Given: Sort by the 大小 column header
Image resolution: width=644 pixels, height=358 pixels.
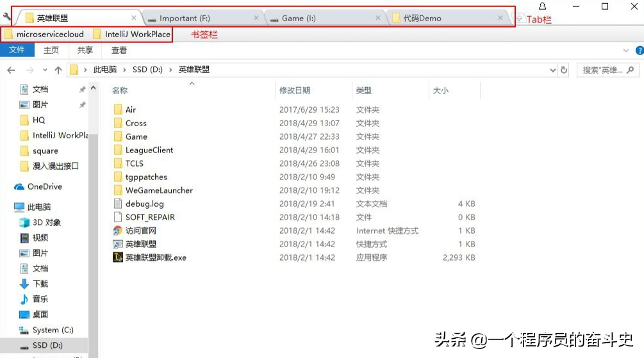Looking at the screenshot, I should 441,90.
